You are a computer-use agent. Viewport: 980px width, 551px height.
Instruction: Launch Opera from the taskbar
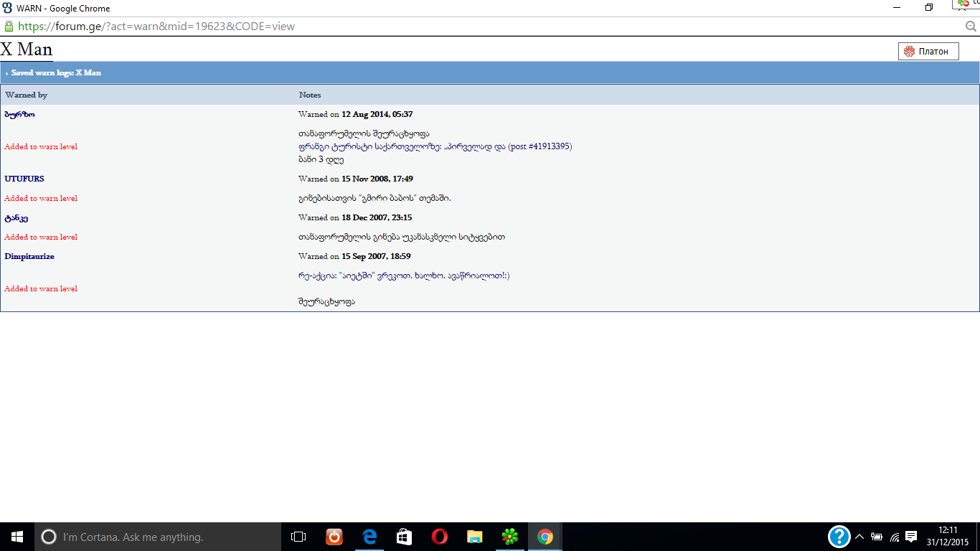click(x=440, y=537)
